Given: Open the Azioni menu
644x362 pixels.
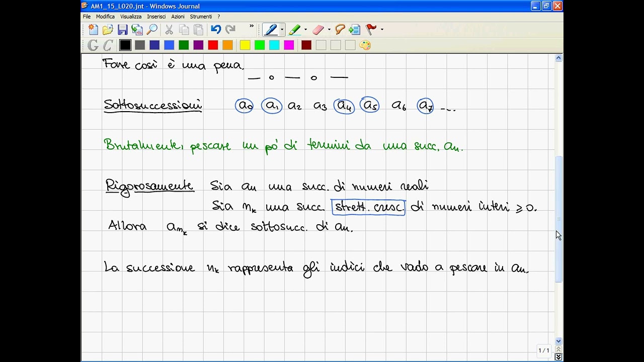Looking at the screenshot, I should tap(178, 17).
